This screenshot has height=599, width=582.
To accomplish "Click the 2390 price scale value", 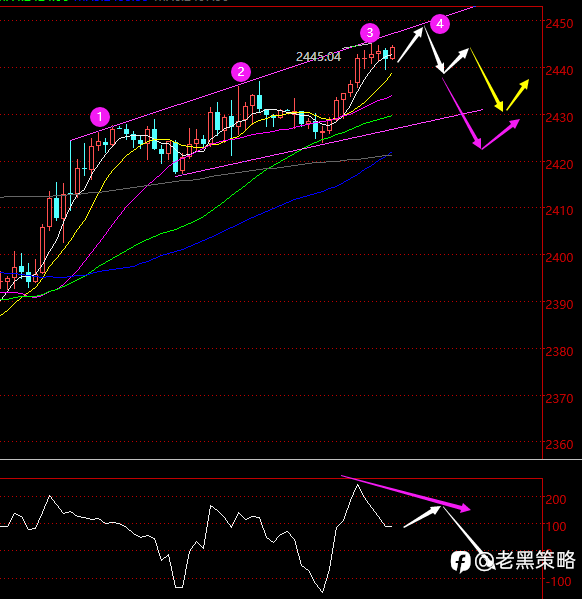I will tap(559, 305).
